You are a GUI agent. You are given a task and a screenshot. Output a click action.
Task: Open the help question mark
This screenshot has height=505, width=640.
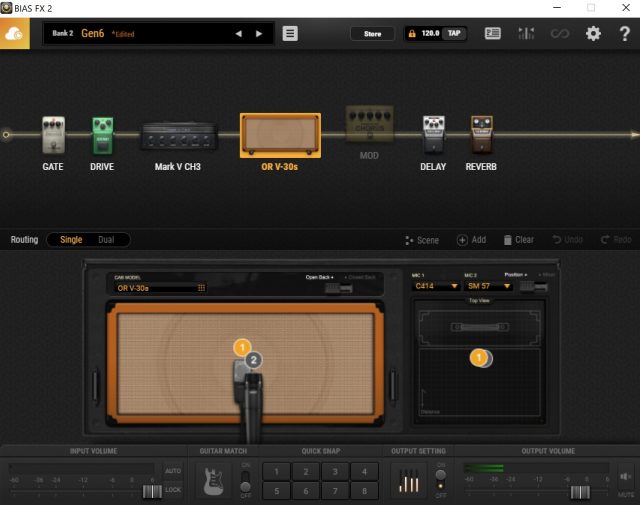(624, 33)
